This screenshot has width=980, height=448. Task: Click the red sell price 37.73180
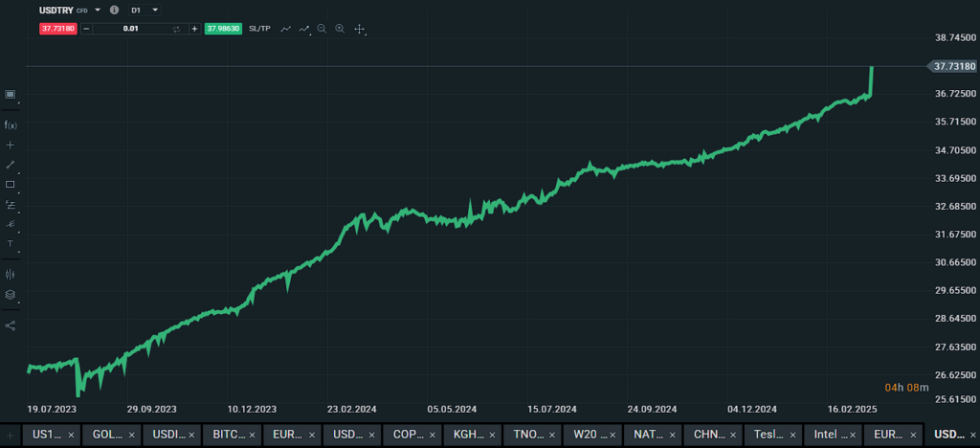tap(58, 29)
